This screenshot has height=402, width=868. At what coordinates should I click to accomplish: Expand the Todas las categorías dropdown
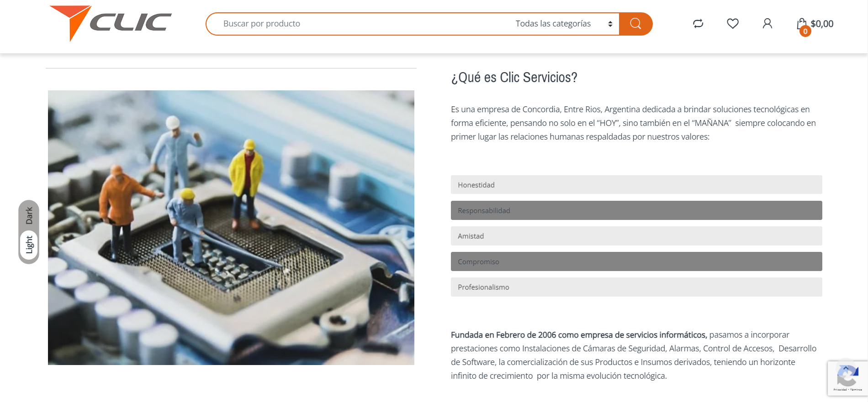[x=564, y=24]
